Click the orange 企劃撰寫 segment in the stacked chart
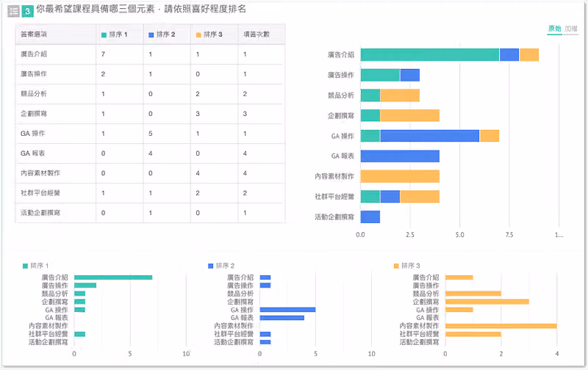 click(x=410, y=115)
